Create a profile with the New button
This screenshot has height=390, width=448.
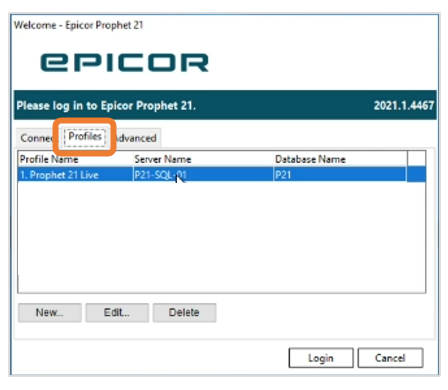click(50, 313)
